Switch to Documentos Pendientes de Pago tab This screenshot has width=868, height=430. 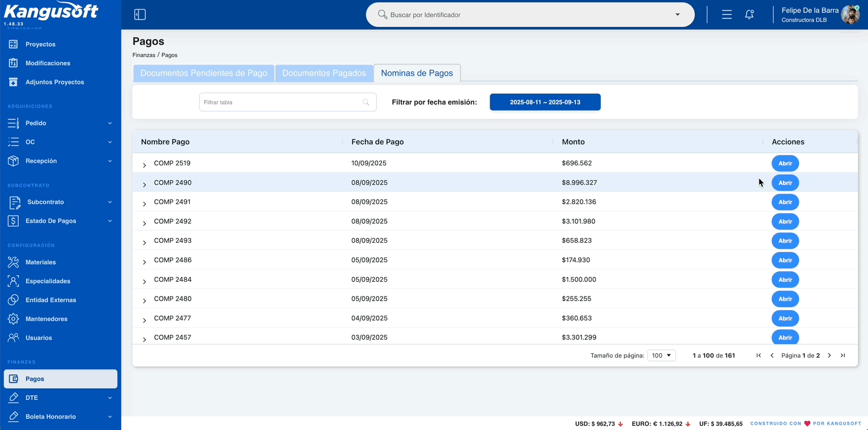(204, 73)
